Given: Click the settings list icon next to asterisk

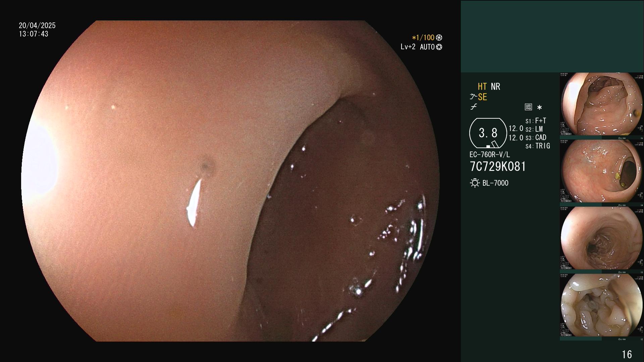Looking at the screenshot, I should click(528, 107).
